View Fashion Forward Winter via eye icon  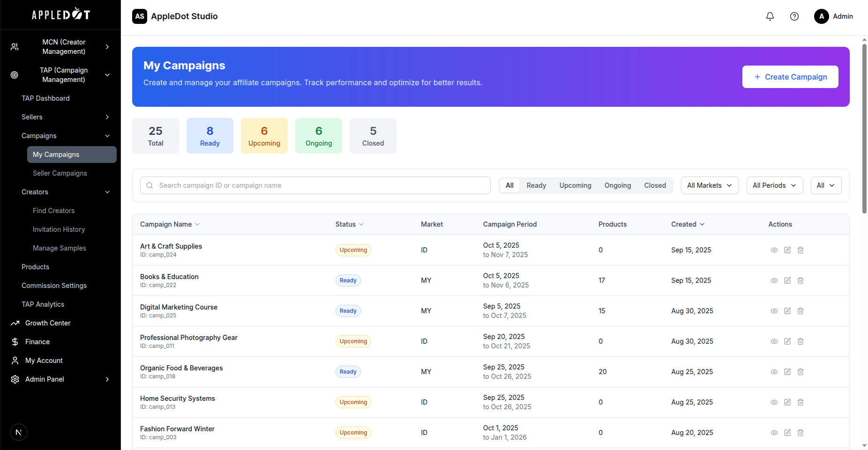click(x=774, y=433)
